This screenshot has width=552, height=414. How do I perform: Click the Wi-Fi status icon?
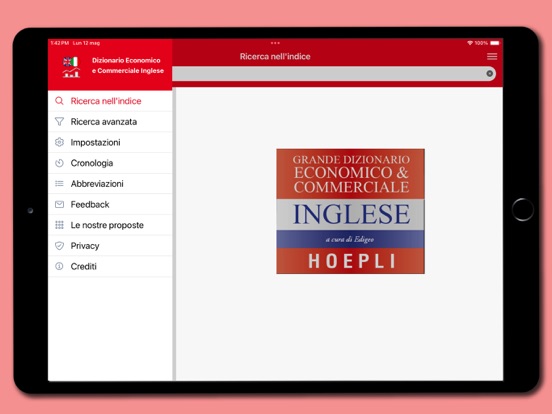pos(470,43)
